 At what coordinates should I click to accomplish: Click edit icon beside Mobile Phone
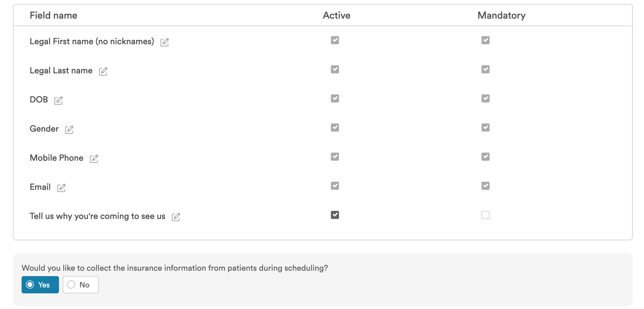point(94,159)
